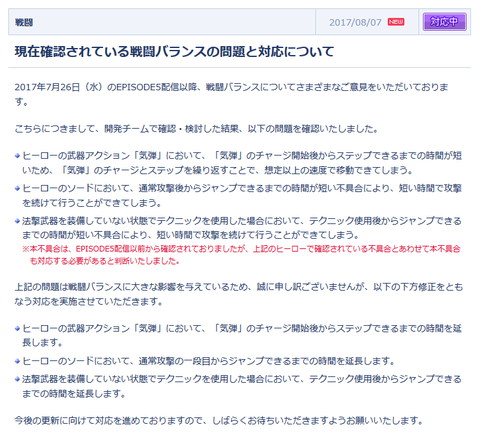Click the sentence こちらにつきまして、開発チームで確認
This screenshot has width=480, height=434.
(x=196, y=129)
